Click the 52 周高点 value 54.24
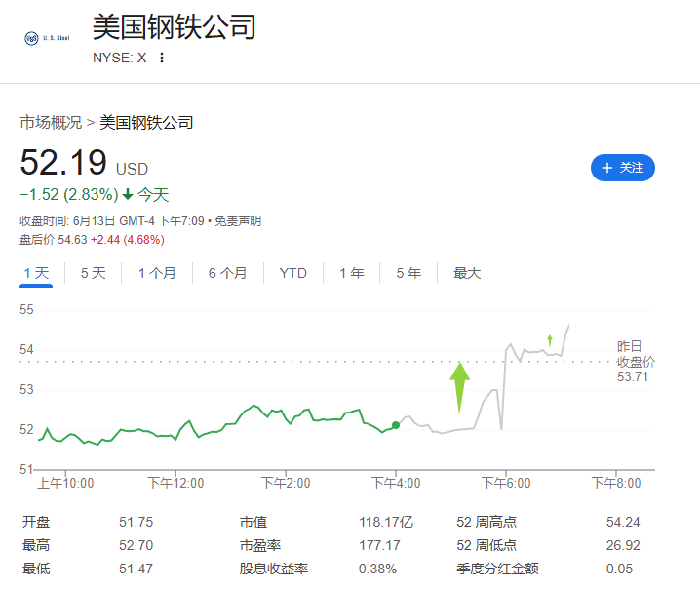 coord(623,522)
